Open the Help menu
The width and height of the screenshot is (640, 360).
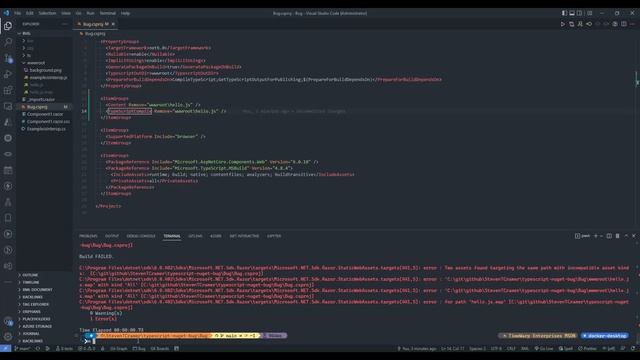click(125, 13)
